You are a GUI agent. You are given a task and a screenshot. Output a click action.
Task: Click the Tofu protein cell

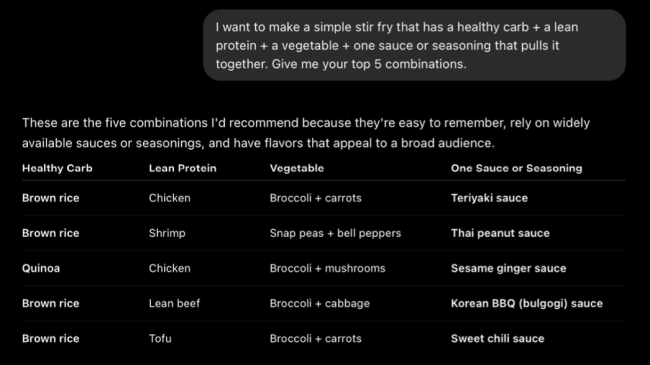pyautogui.click(x=160, y=338)
